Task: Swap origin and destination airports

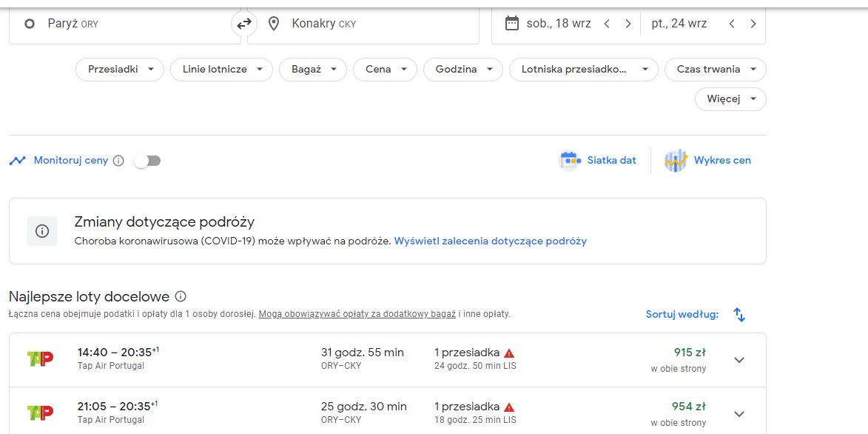Action: click(244, 24)
